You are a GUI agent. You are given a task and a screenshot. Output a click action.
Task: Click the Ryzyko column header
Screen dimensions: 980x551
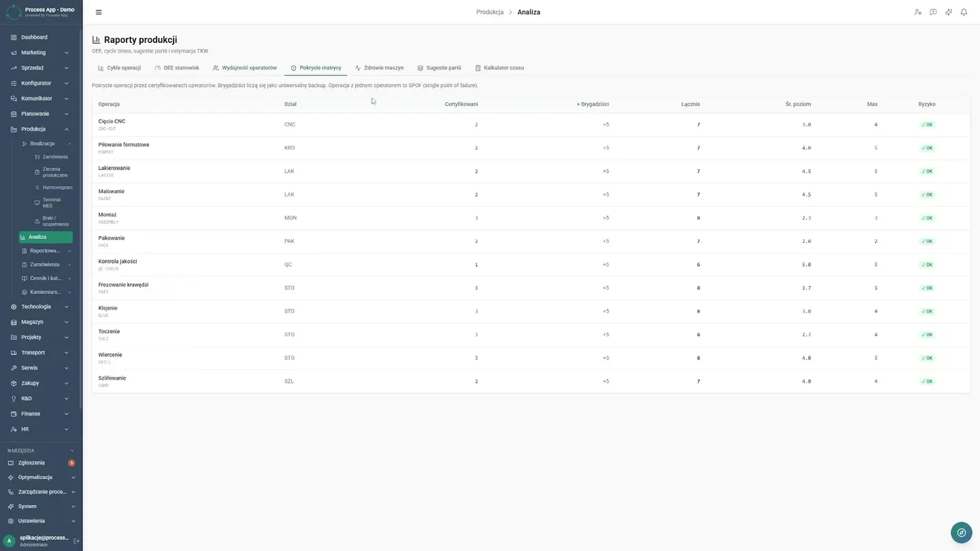coord(927,104)
